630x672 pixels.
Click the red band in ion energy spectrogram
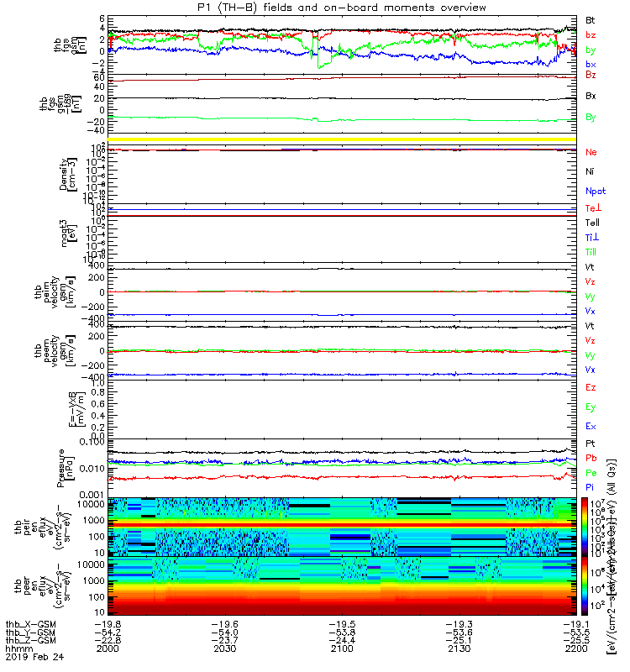click(342, 524)
